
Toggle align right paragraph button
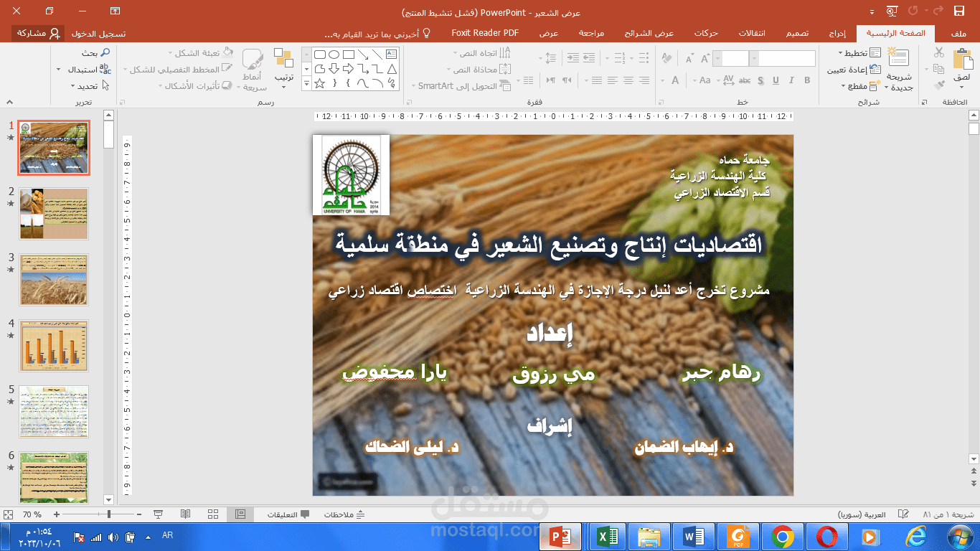click(644, 80)
